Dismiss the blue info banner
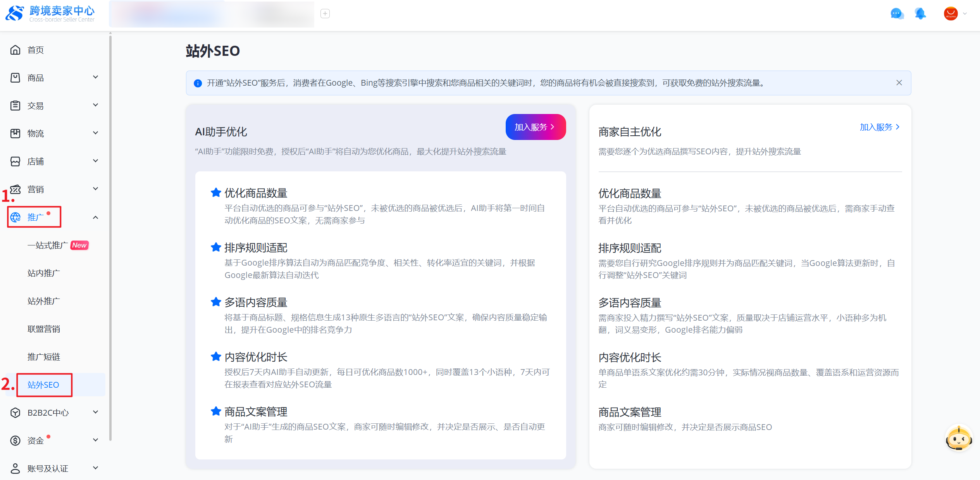This screenshot has height=480, width=980. click(x=899, y=83)
